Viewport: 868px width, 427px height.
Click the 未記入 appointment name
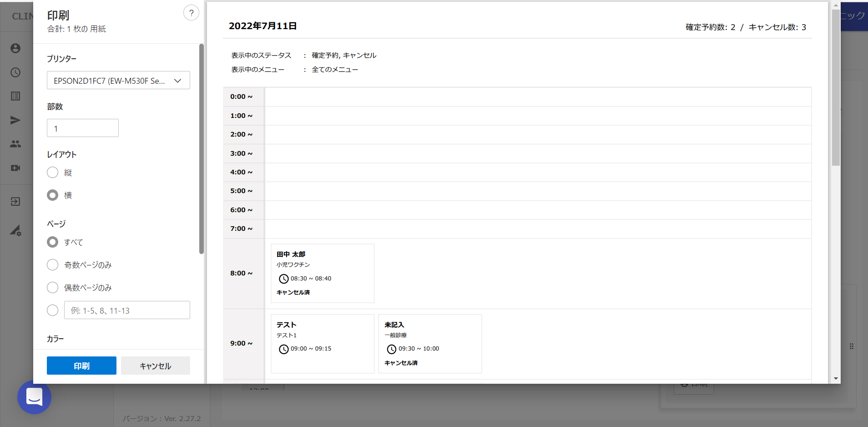tap(394, 325)
